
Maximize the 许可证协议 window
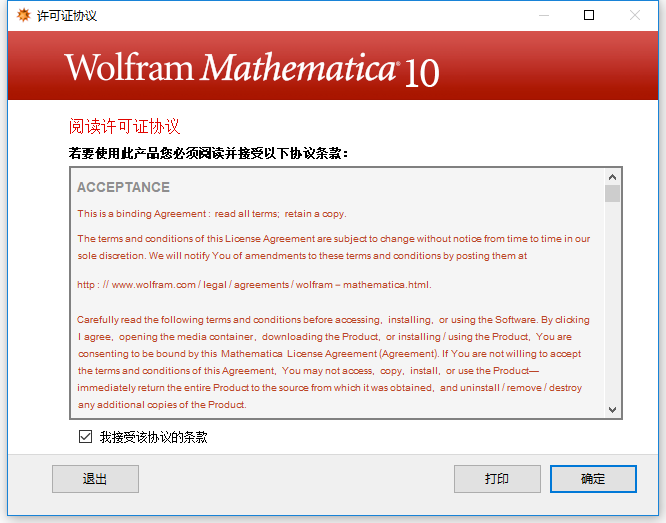(x=589, y=15)
